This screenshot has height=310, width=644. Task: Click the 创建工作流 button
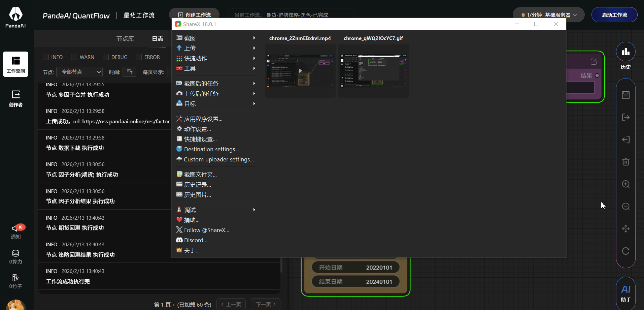194,14
